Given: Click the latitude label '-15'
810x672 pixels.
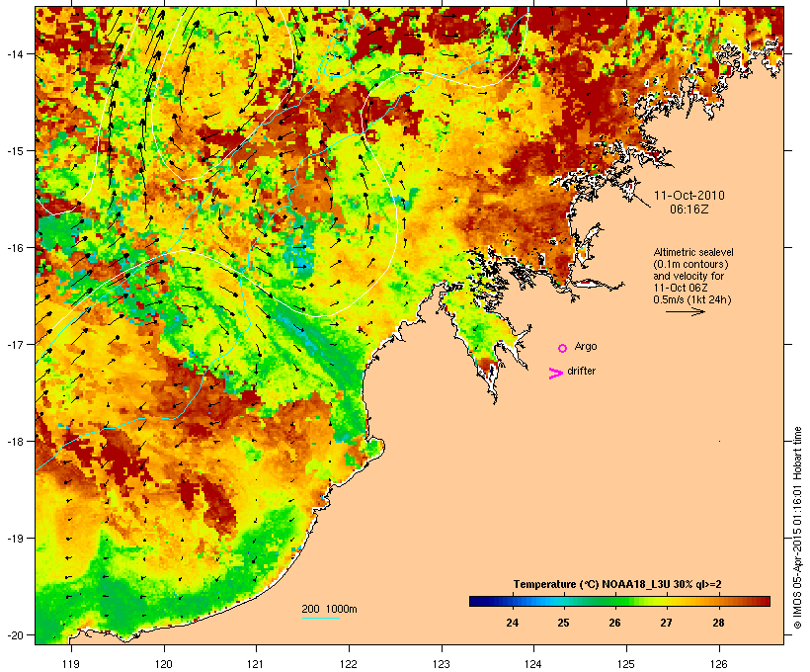Looking at the screenshot, I should [x=14, y=151].
